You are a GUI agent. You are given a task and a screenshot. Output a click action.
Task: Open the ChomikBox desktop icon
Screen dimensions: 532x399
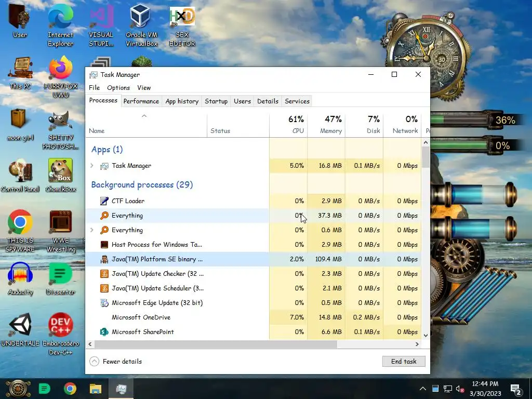(x=60, y=176)
